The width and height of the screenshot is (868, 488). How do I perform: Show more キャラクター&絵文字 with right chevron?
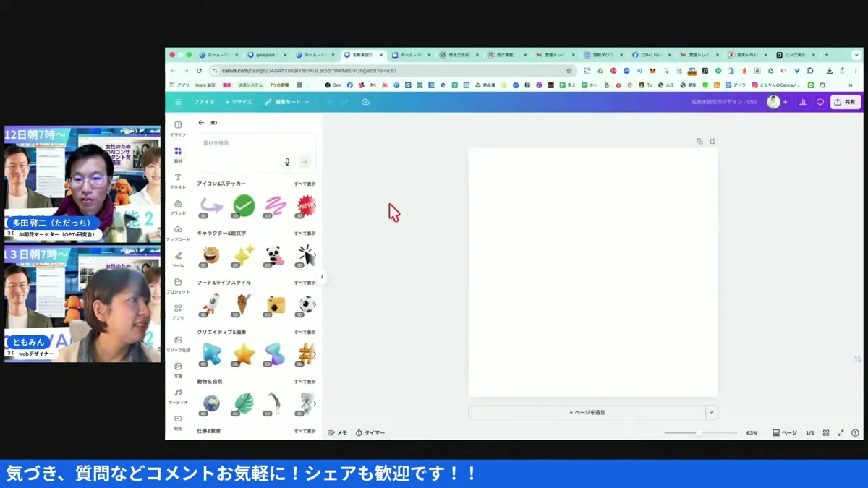pos(315,255)
